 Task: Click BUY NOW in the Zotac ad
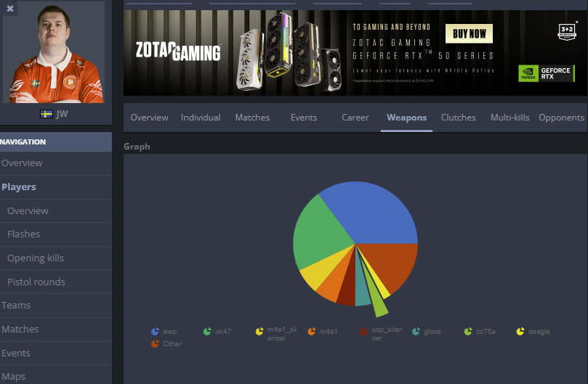pos(469,33)
